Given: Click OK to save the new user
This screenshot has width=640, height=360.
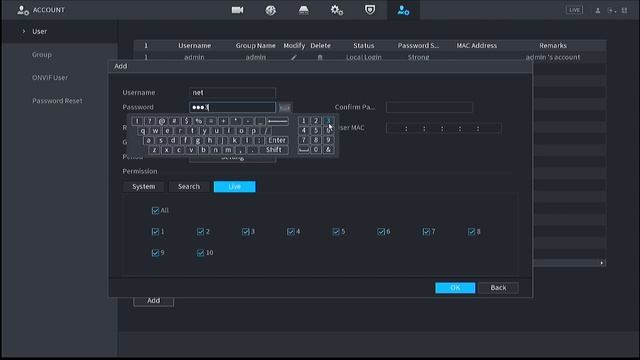Looking at the screenshot, I should (x=455, y=288).
